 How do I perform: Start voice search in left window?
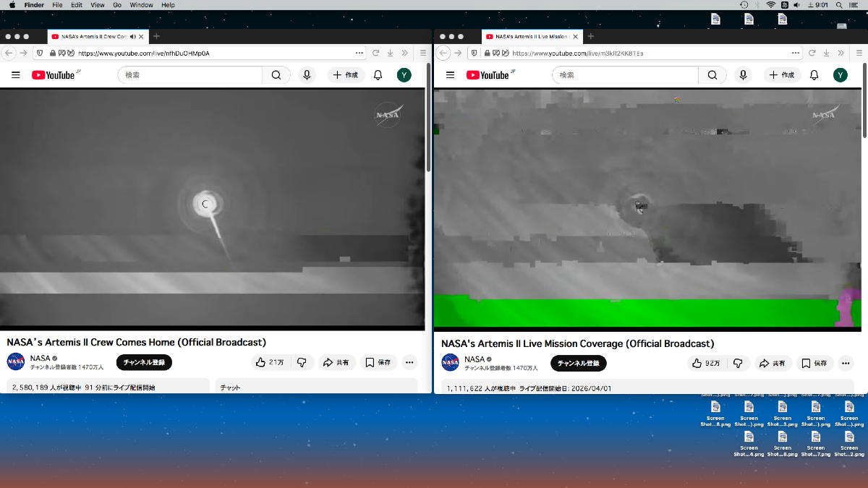(x=307, y=75)
